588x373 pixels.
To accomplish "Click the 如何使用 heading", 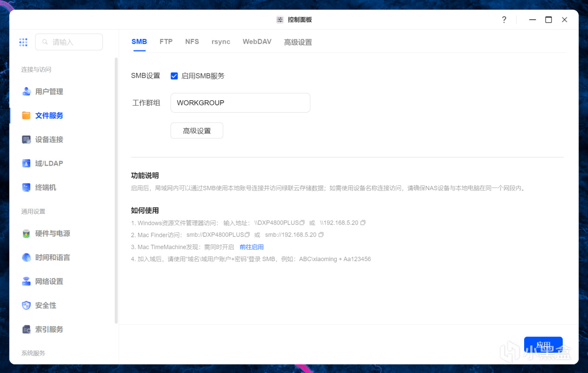I will click(x=145, y=210).
